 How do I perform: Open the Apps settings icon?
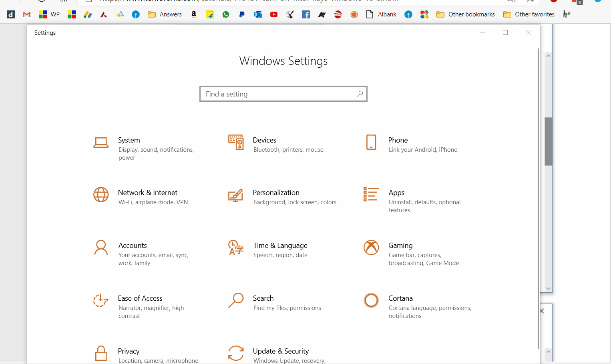(x=371, y=194)
